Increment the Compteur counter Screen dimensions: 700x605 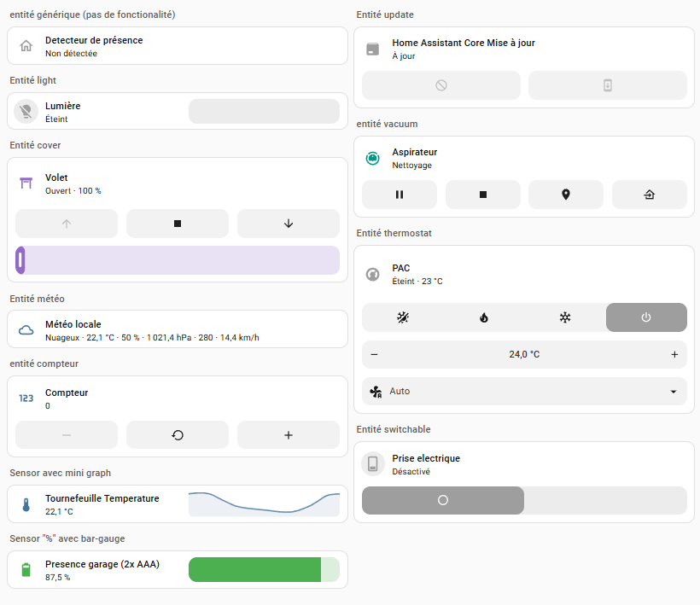click(288, 434)
